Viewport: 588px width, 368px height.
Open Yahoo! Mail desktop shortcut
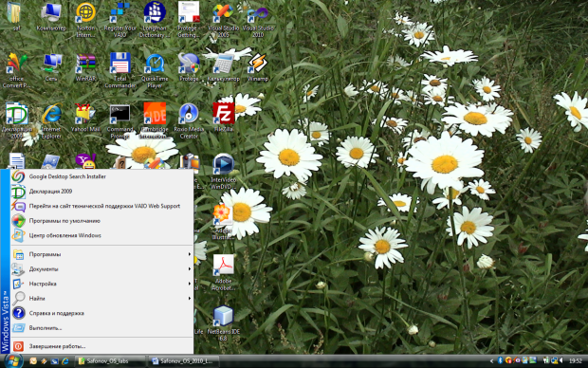tap(85, 118)
